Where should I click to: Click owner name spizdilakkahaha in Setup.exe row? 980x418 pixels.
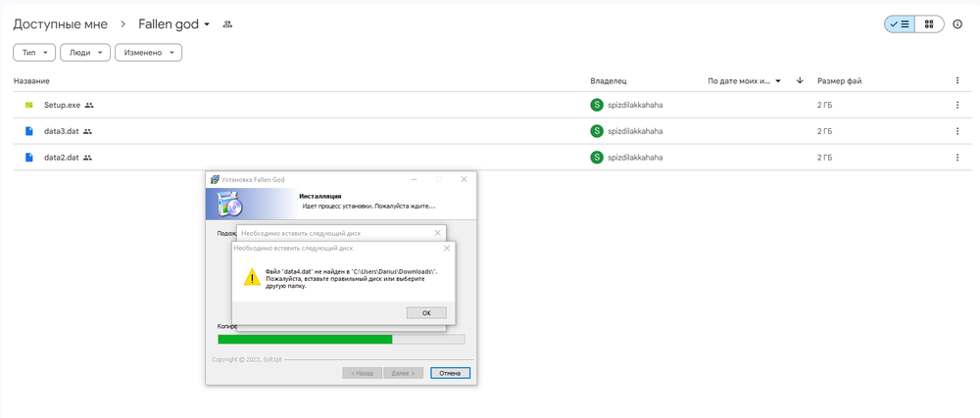[x=635, y=106]
